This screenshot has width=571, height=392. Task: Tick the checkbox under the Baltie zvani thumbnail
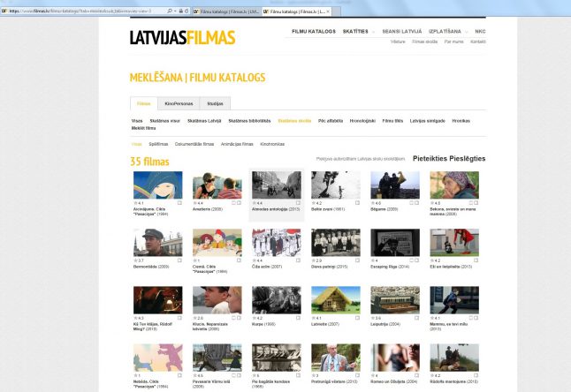[x=356, y=202]
